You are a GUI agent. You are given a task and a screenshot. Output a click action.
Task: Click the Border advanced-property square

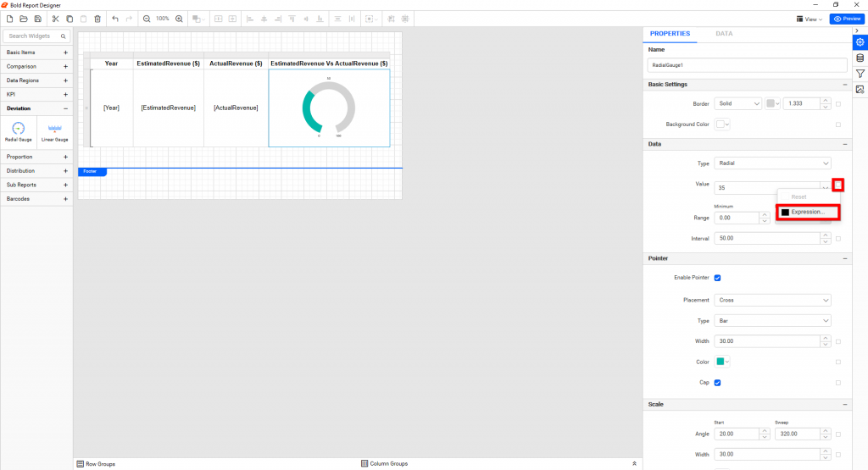838,104
